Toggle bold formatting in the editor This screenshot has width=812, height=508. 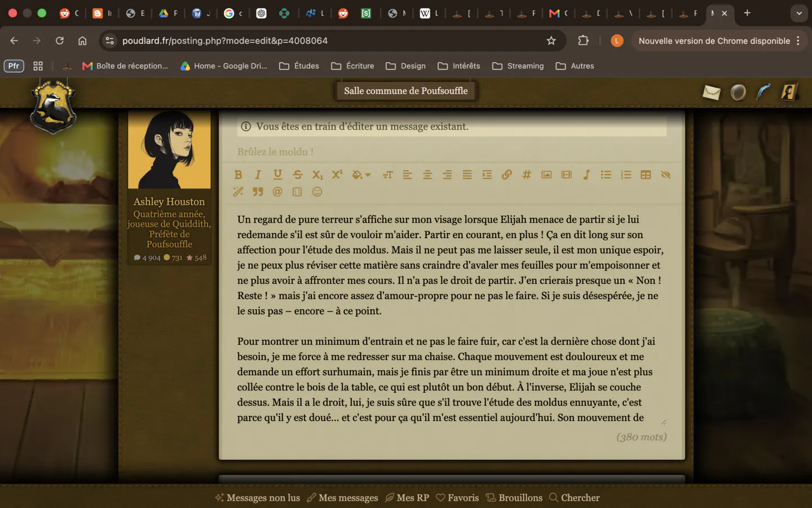pos(238,175)
